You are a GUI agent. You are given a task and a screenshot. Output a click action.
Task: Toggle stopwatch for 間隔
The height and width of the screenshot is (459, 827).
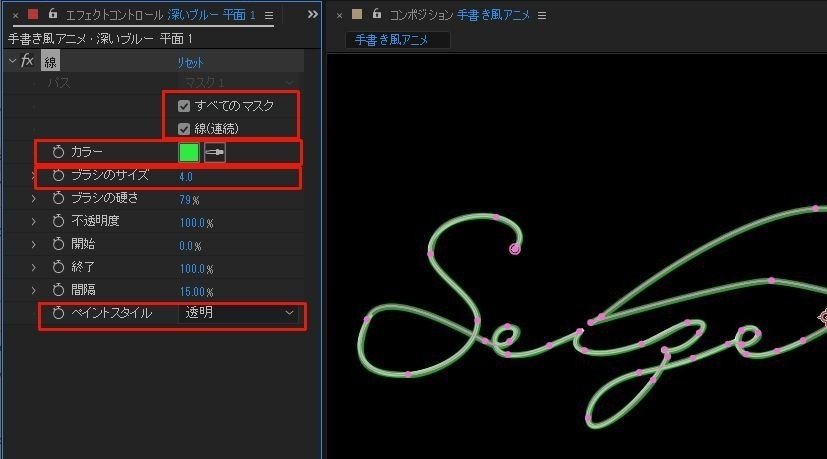point(58,290)
